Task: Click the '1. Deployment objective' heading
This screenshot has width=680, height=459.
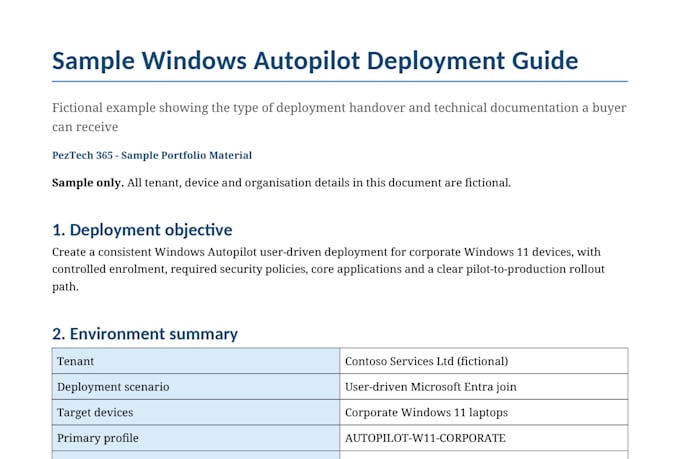Action: 142,230
